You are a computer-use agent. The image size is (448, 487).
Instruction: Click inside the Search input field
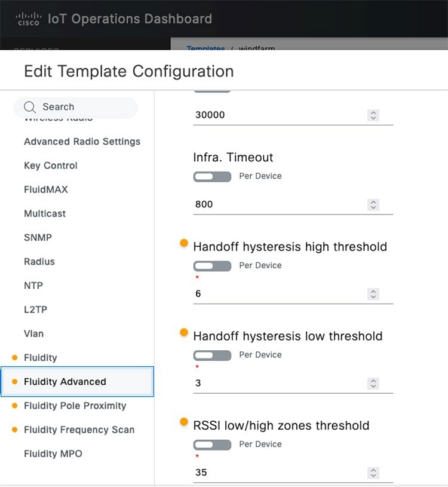click(x=78, y=107)
